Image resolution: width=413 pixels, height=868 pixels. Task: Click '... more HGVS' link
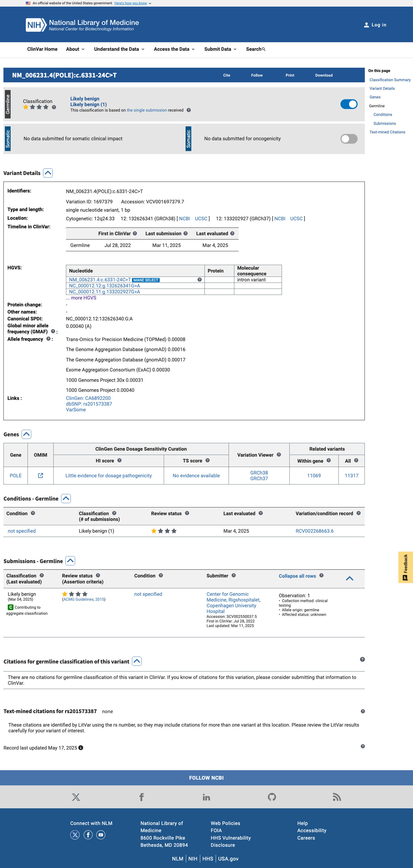[x=81, y=298]
